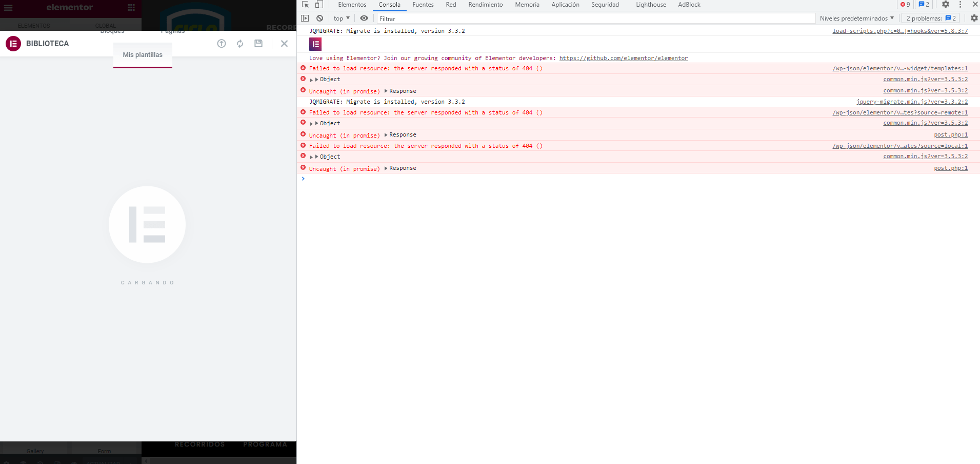Viewport: 980px width, 464px height.
Task: Focus the Filtrar console filter field
Action: pos(596,18)
